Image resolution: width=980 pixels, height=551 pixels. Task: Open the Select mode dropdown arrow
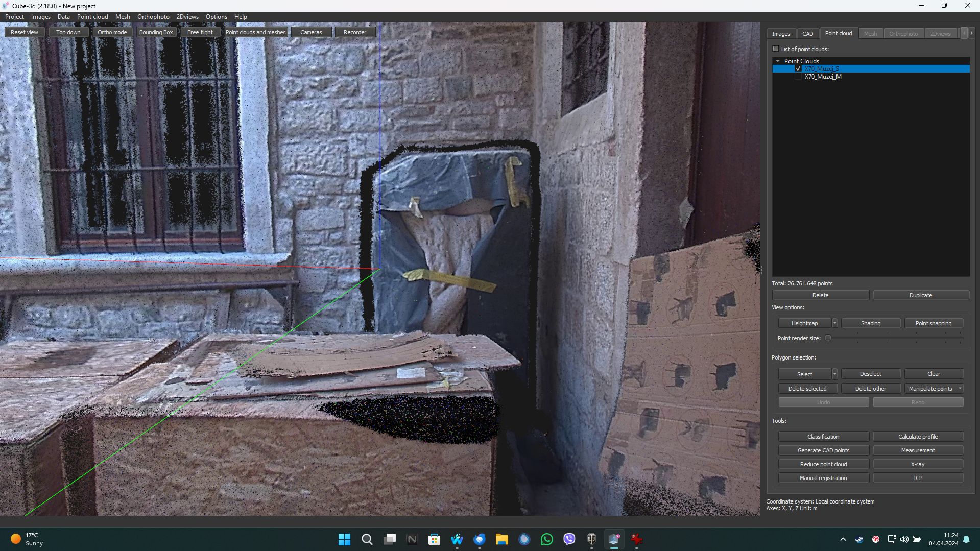coord(835,374)
